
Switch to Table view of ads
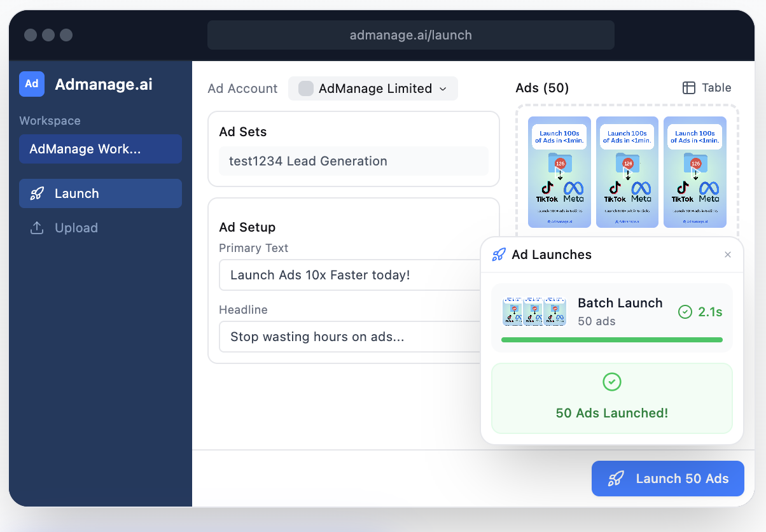tap(707, 88)
